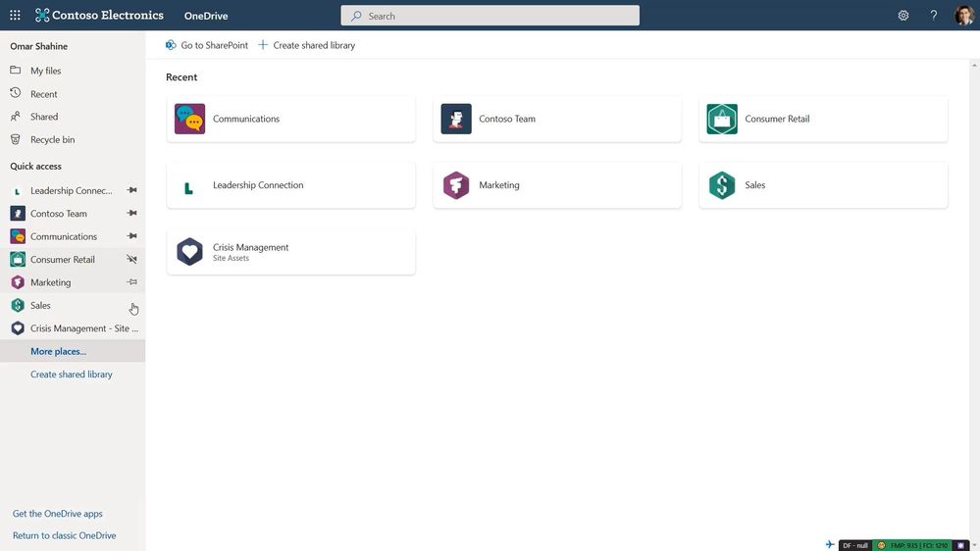Screen dimensions: 980x551
Task: Open the Communications library card
Action: click(x=290, y=119)
